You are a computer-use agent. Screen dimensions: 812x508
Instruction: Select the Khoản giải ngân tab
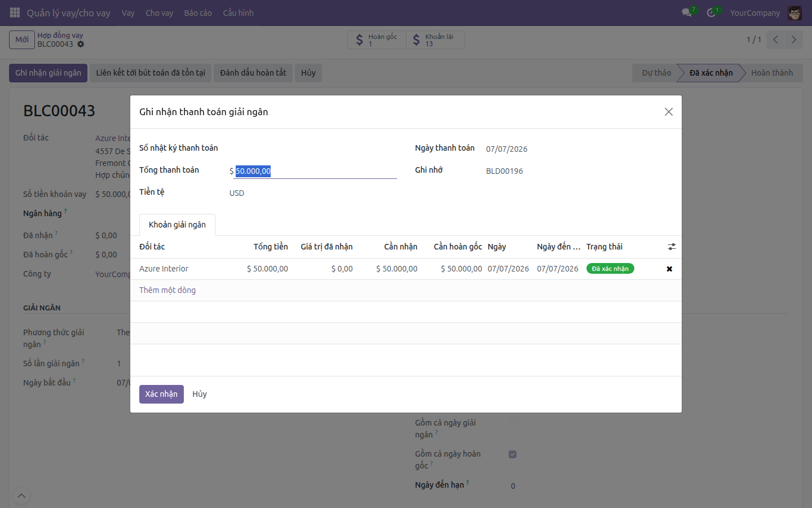pos(177,225)
